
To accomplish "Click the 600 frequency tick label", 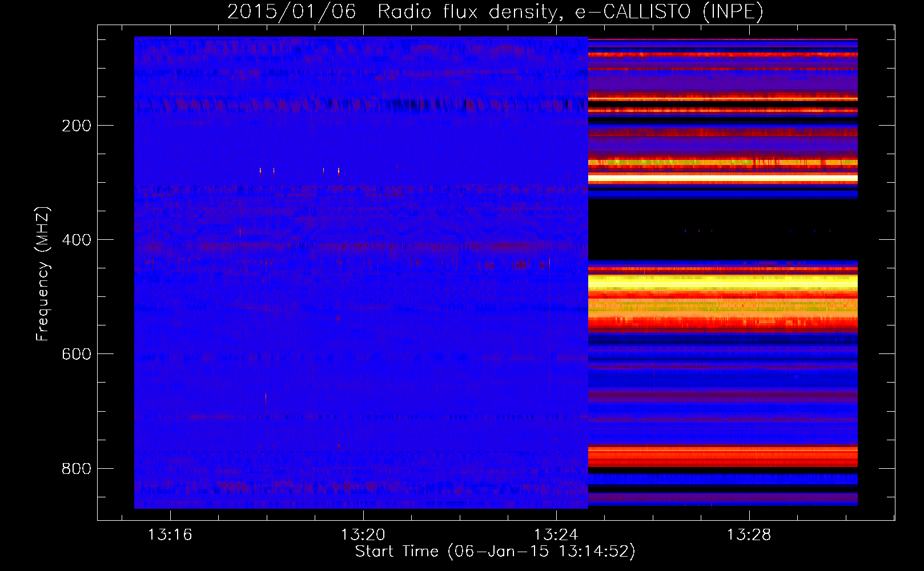I will [x=77, y=354].
